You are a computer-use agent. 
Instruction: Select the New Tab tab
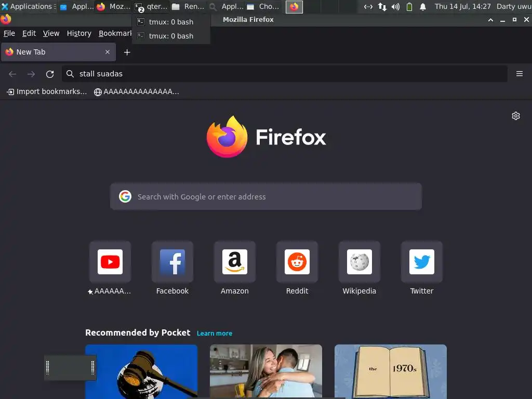tap(58, 52)
